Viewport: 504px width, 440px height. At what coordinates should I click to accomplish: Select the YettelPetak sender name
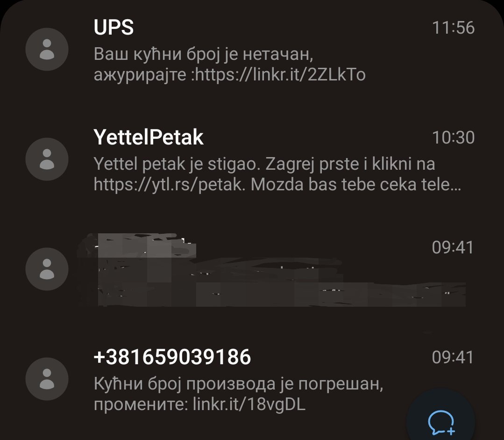coord(149,137)
